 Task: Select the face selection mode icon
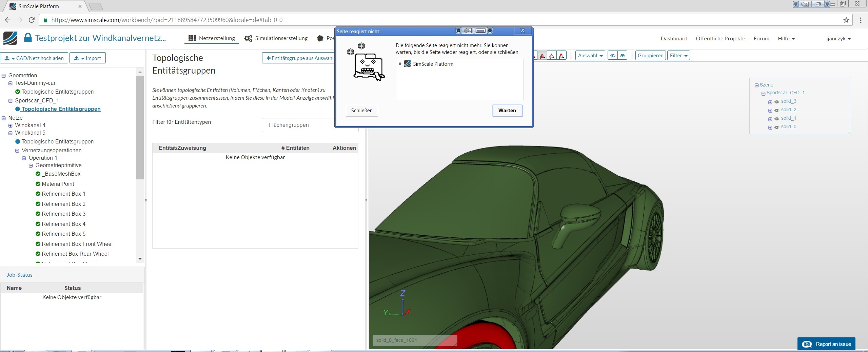[x=542, y=56]
